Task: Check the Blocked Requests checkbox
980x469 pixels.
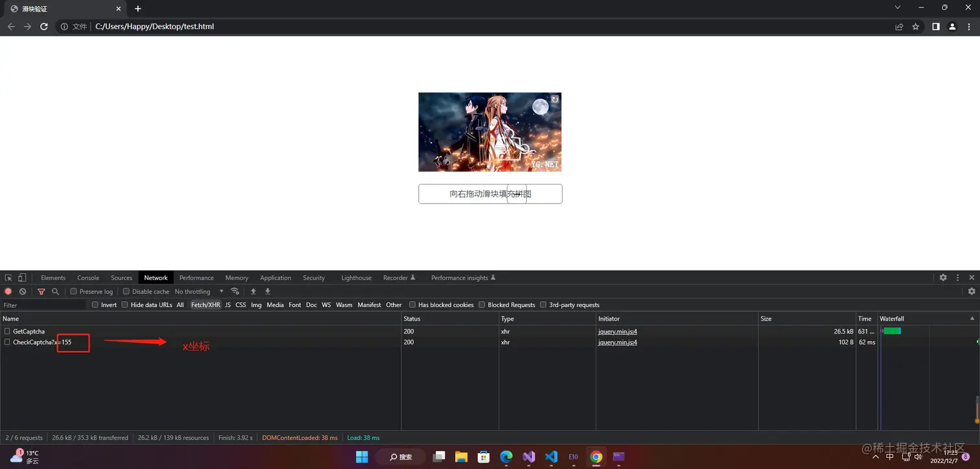Action: tap(482, 304)
